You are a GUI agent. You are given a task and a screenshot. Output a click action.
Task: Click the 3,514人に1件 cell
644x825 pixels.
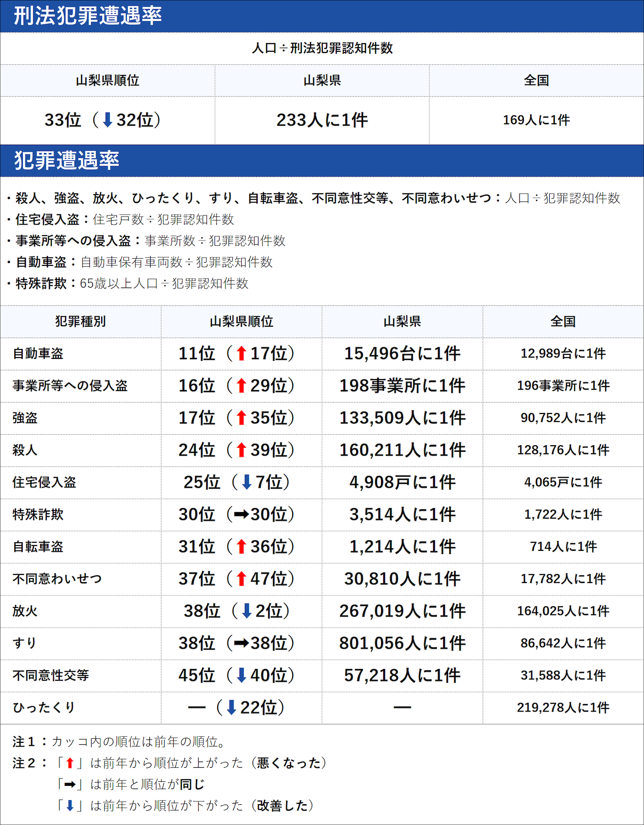402,515
